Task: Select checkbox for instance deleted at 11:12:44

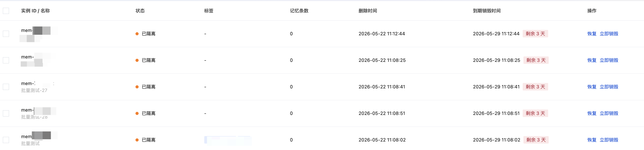Action: (x=6, y=34)
